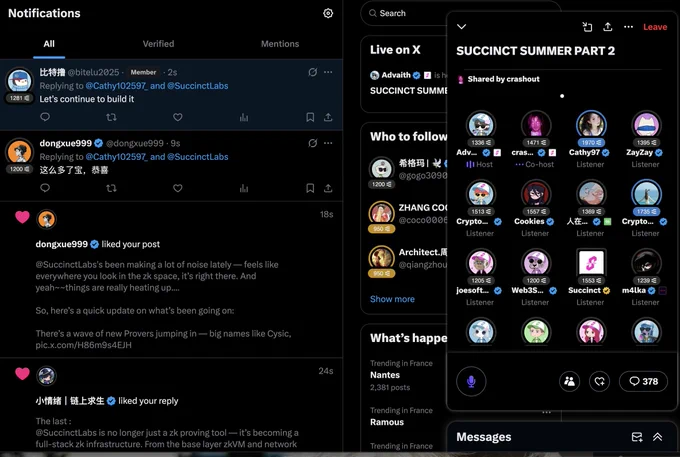Image resolution: width=680 pixels, height=457 pixels.
Task: Open @Cathy102597_ link in bitelu2025's reply
Action: point(117,86)
